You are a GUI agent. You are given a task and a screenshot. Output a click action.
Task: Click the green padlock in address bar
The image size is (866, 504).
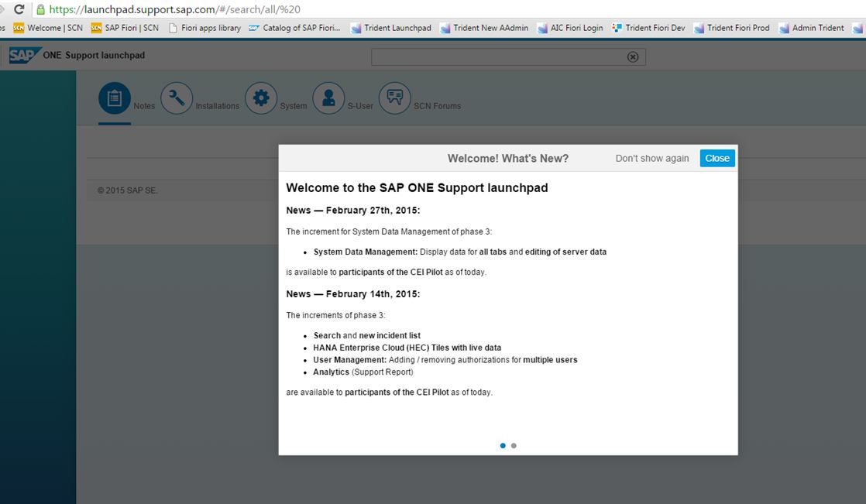[x=40, y=9]
